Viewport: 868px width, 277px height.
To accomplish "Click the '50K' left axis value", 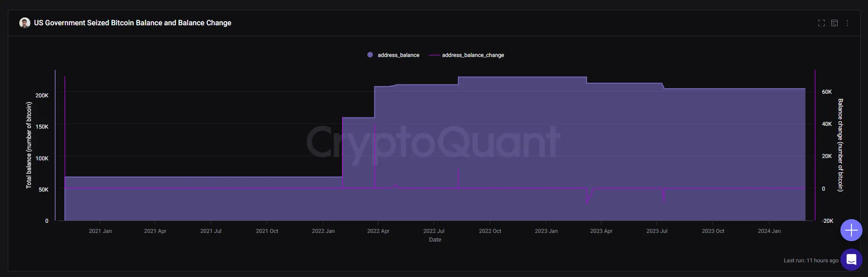I will click(x=43, y=190).
